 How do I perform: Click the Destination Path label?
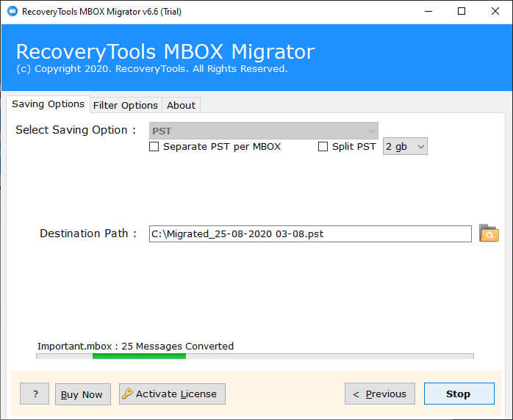pyautogui.click(x=88, y=233)
